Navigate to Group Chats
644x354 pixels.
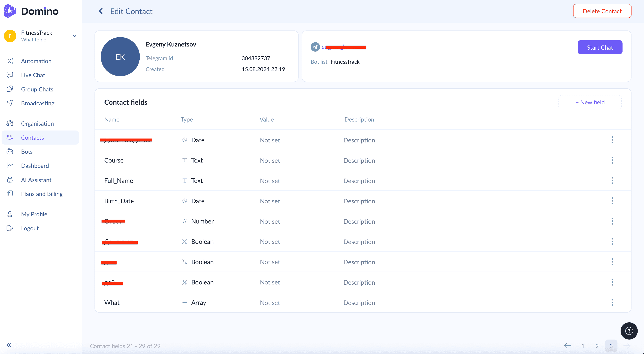pos(37,89)
